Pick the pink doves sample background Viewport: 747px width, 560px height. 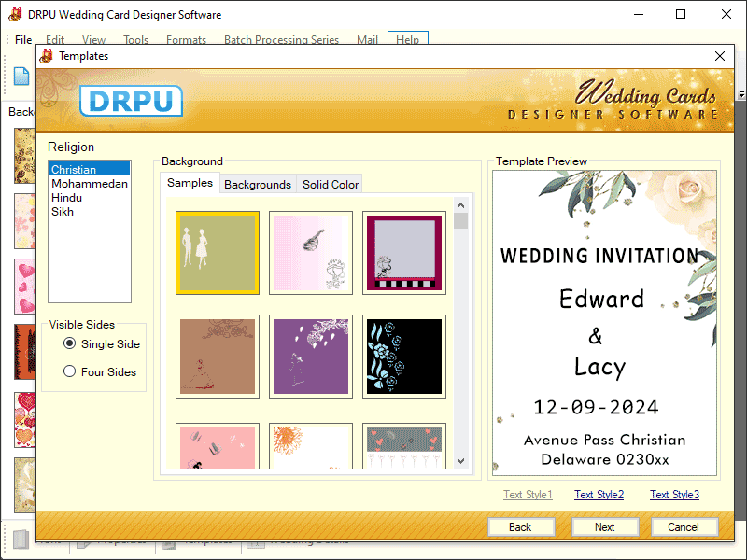tap(218, 446)
